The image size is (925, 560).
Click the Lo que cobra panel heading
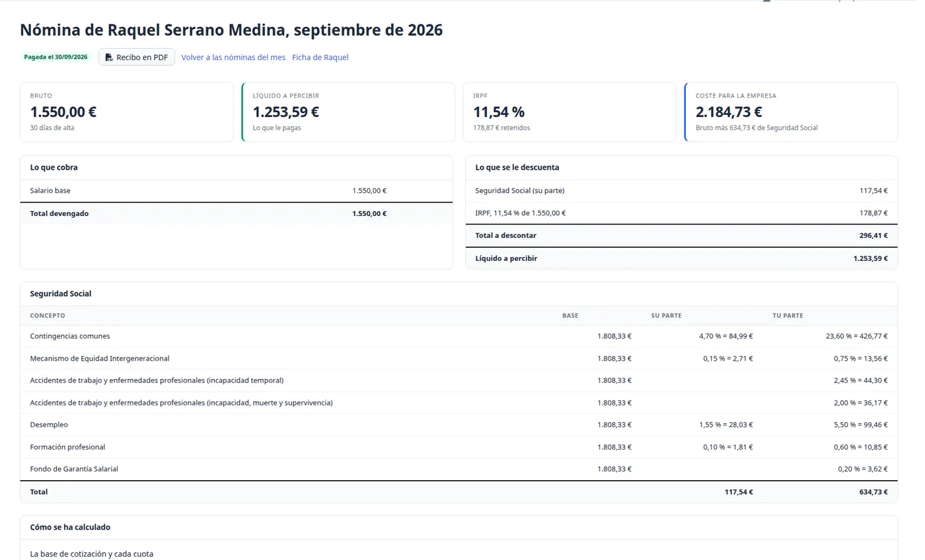point(54,168)
